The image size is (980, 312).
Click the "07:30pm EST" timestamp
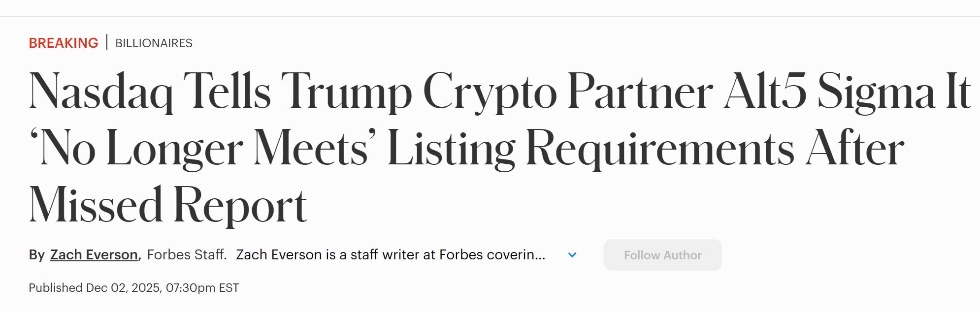click(202, 288)
